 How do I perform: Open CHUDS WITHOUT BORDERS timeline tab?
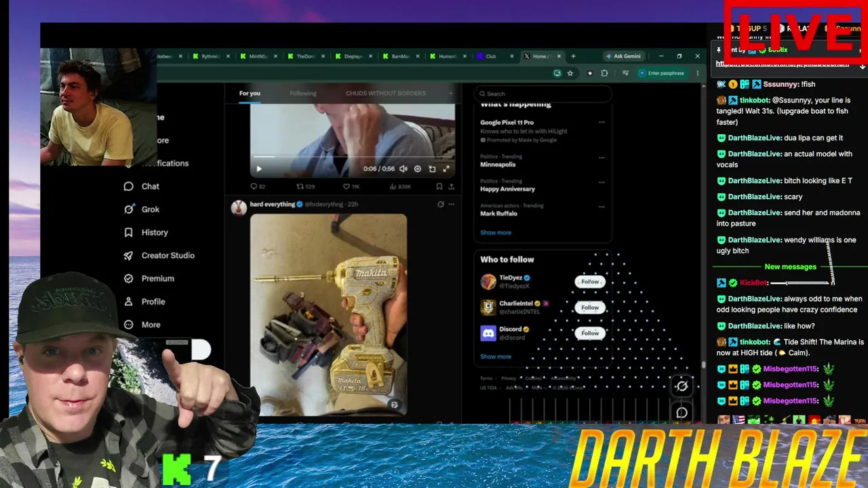coord(386,94)
